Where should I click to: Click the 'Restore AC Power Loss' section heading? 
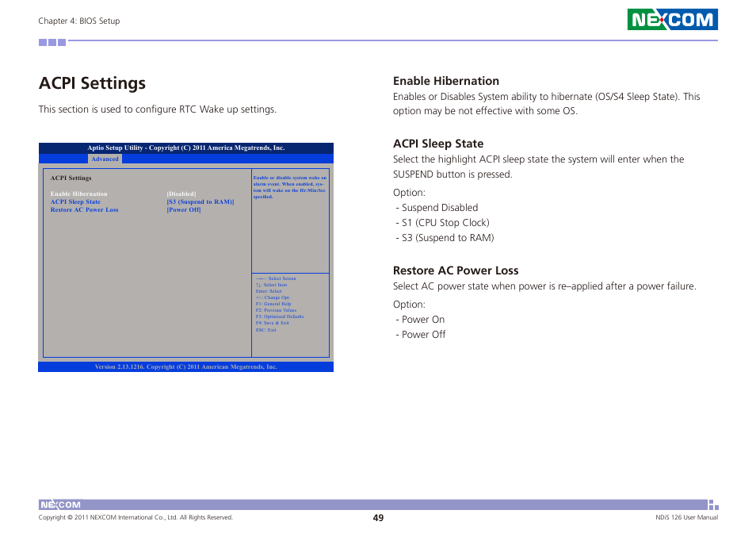coord(456,270)
